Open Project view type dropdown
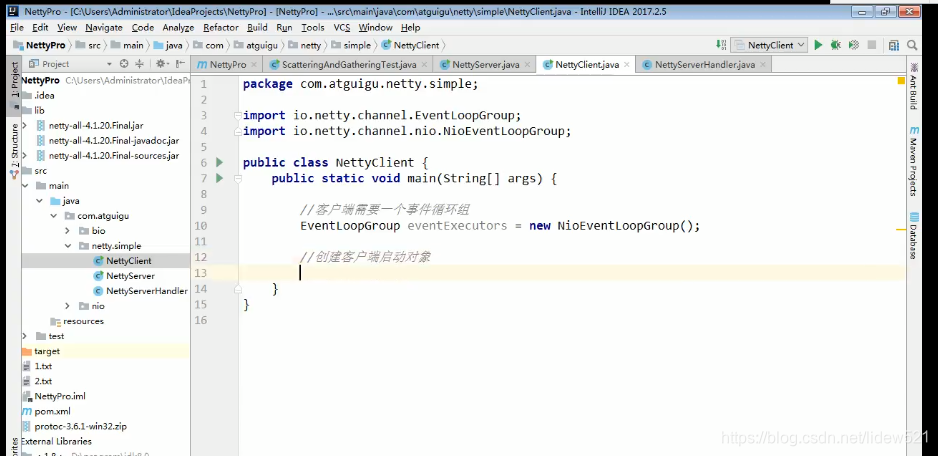This screenshot has height=456, width=938. click(x=109, y=63)
